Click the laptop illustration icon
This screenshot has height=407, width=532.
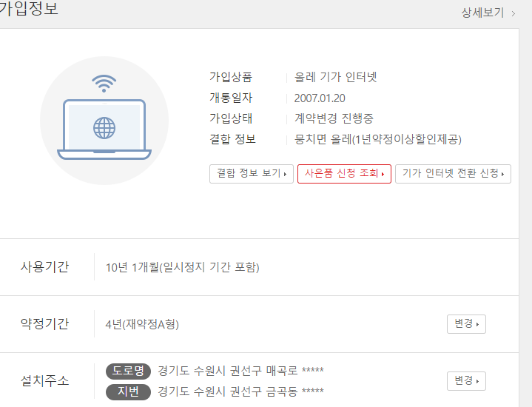[104, 130]
